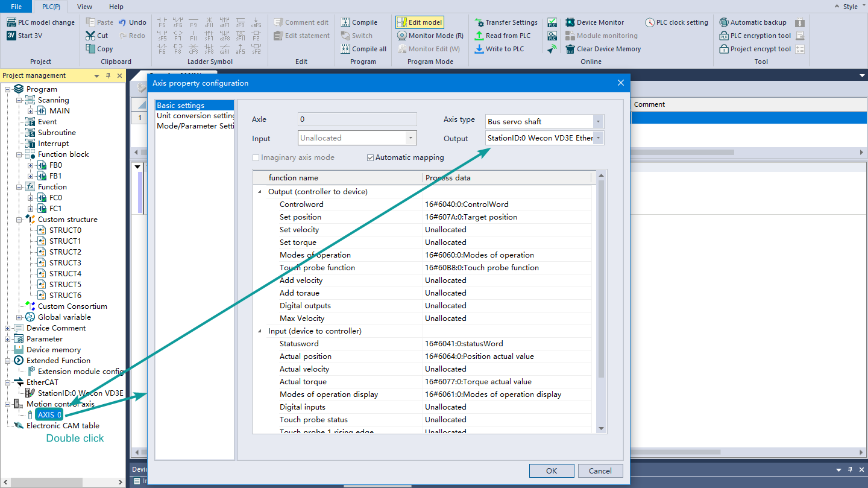Toggle the Automatic mapping checkbox

pos(370,157)
